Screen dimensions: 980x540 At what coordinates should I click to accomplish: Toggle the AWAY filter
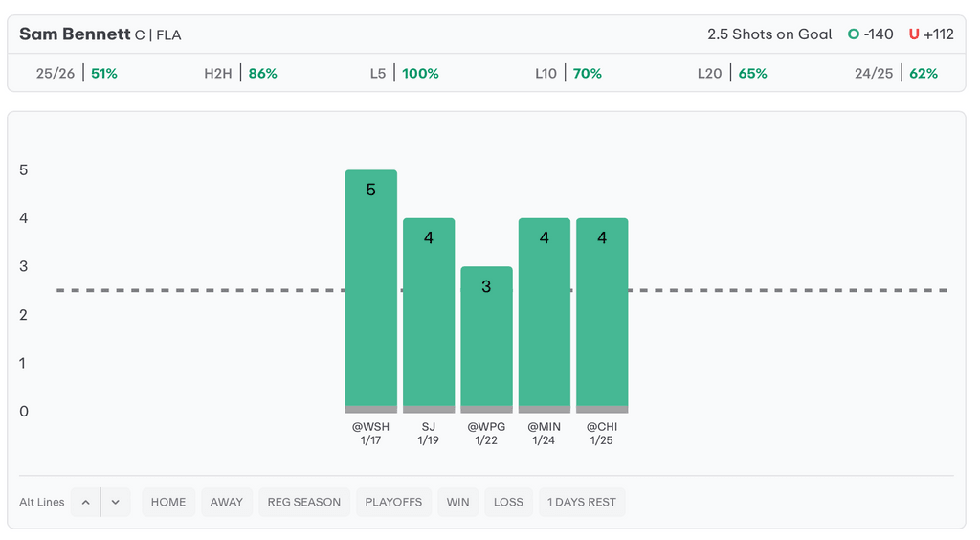pos(227,502)
